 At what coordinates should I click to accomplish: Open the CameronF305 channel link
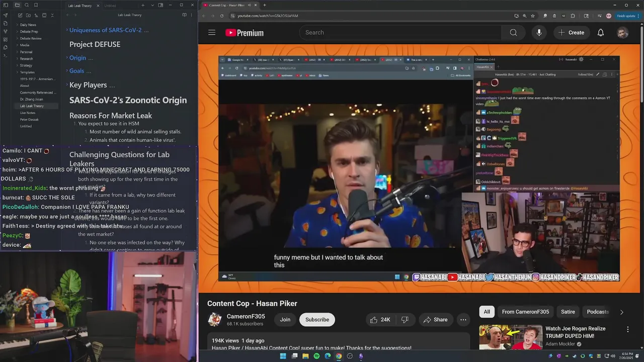click(x=246, y=316)
